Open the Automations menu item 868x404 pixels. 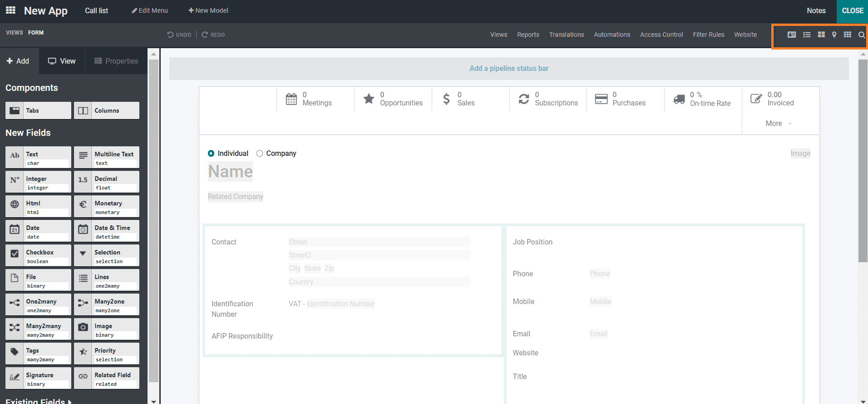612,35
